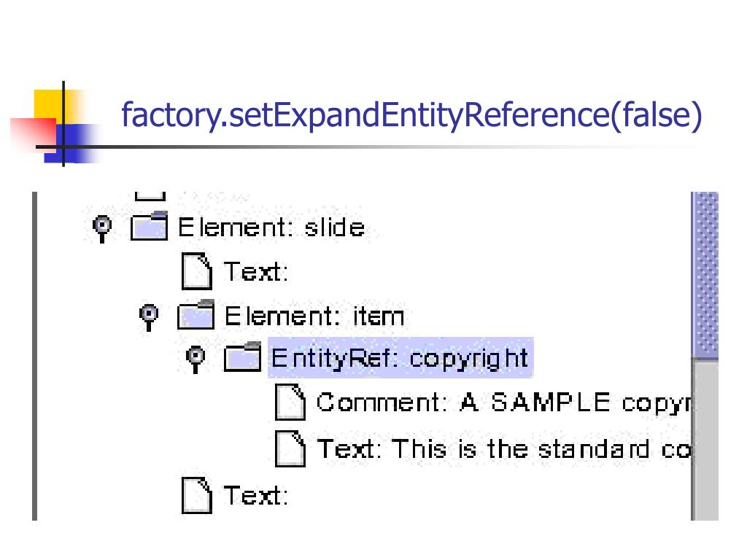
Task: Collapse the Element: item node handle
Action: coord(149,316)
